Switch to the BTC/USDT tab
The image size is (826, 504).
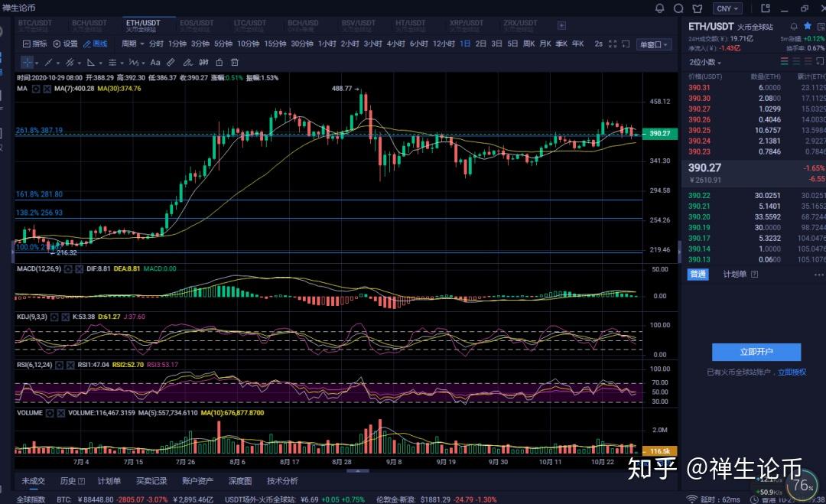(x=34, y=25)
